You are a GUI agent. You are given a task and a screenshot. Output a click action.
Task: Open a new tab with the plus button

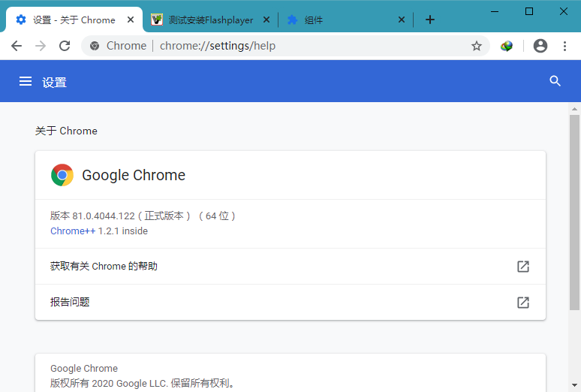click(x=430, y=20)
